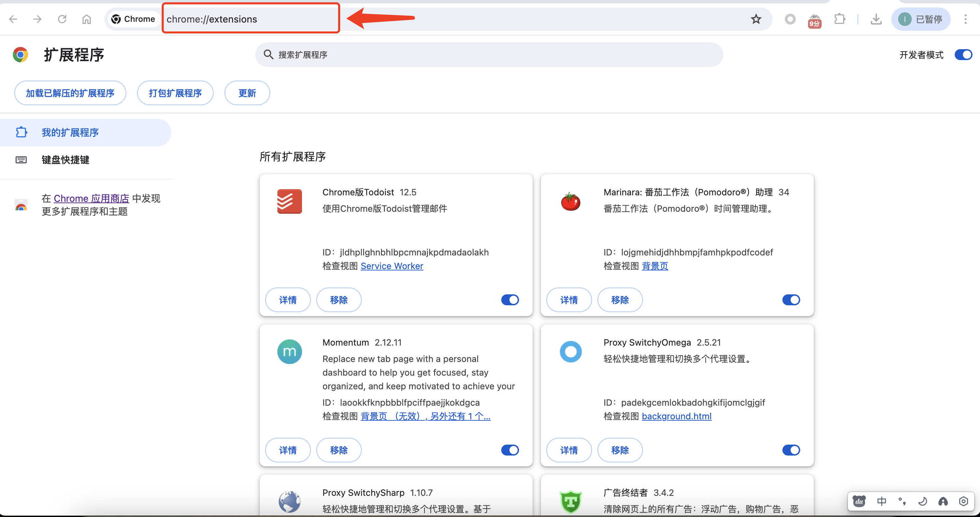
Task: Select 我的扩展程序 in the sidebar
Action: 86,132
